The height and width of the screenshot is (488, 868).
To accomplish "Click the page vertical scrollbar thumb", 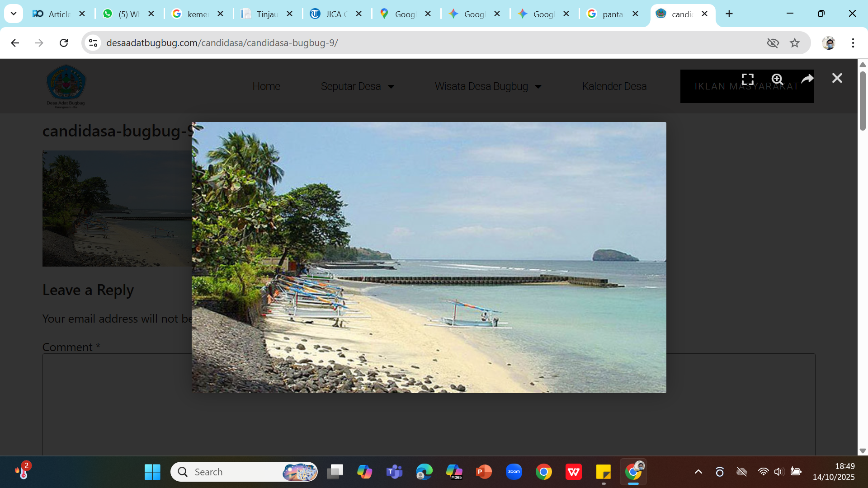I will 863,101.
